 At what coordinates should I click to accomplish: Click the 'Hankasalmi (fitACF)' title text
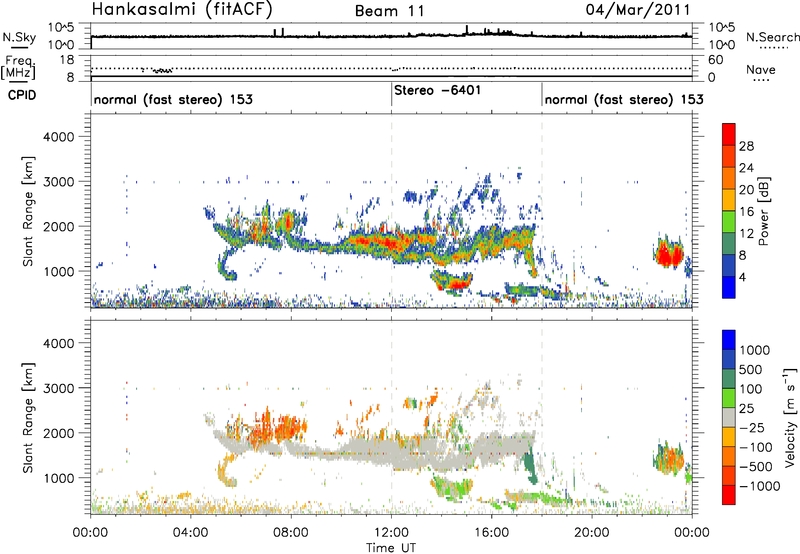(x=182, y=9)
